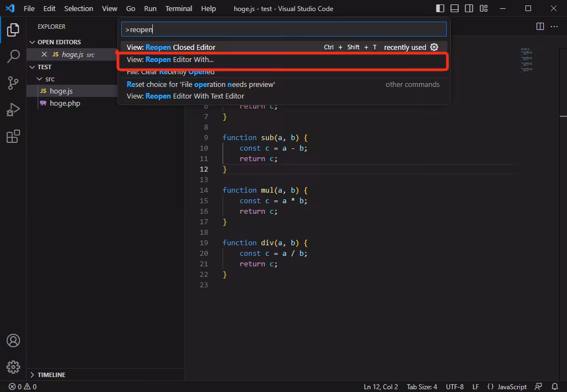Open editor More Actions ellipsis

[554, 27]
